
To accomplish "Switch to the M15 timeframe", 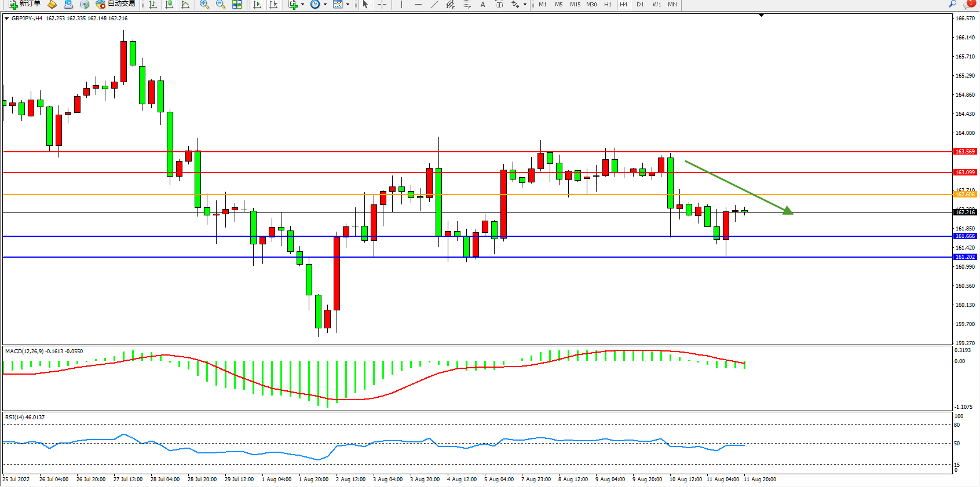I will click(x=575, y=5).
